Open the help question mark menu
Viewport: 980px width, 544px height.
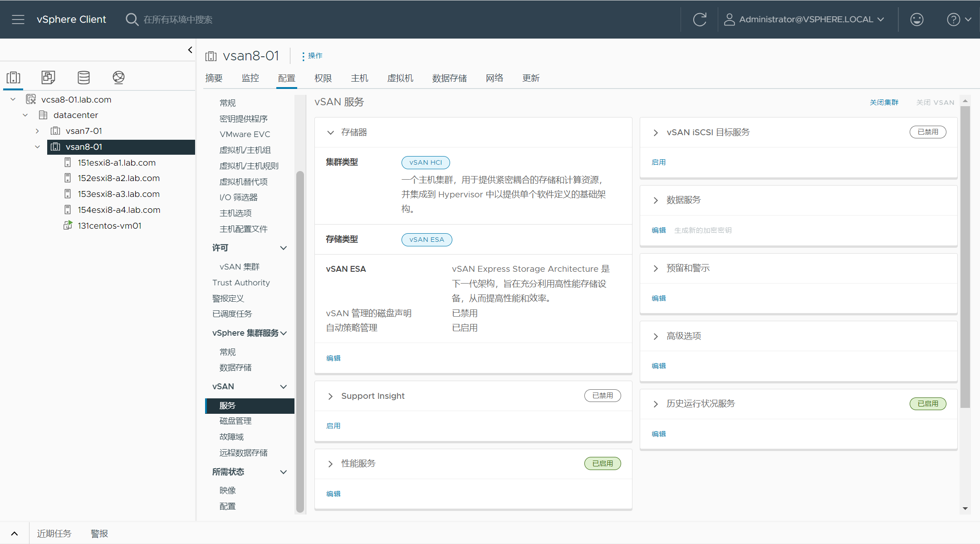pyautogui.click(x=958, y=20)
